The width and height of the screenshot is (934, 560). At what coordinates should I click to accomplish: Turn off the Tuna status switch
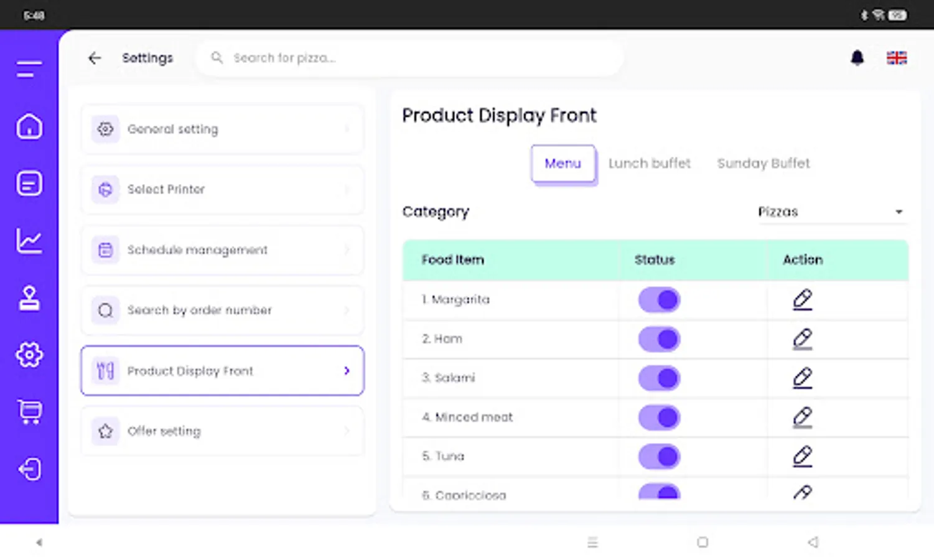[x=659, y=457]
